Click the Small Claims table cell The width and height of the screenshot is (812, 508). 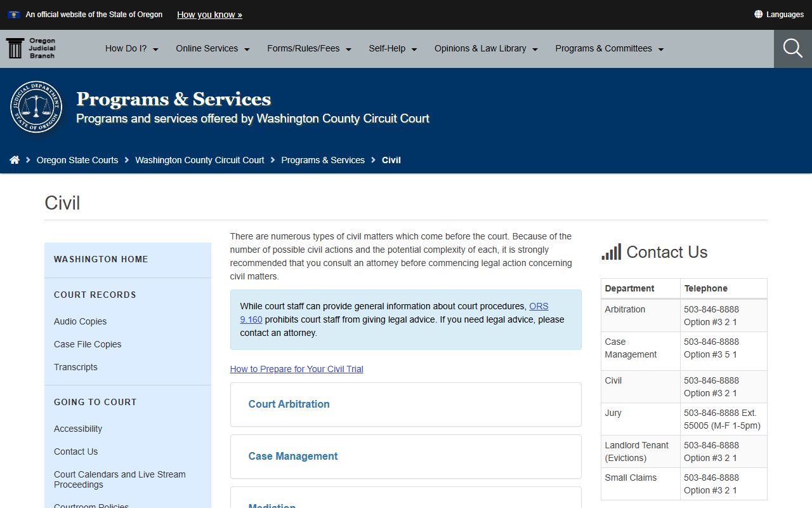[641, 484]
